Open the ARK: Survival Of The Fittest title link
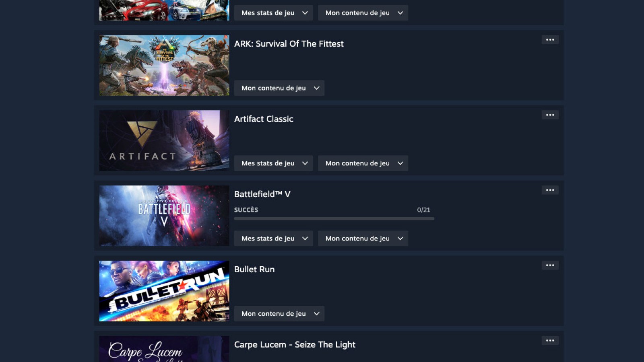This screenshot has width=644, height=362. pyautogui.click(x=289, y=44)
